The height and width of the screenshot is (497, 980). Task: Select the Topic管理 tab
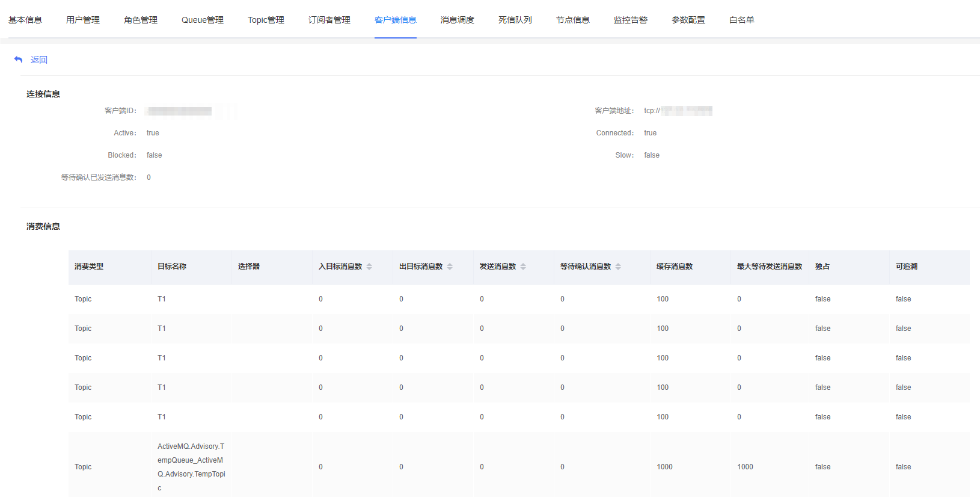click(x=266, y=20)
